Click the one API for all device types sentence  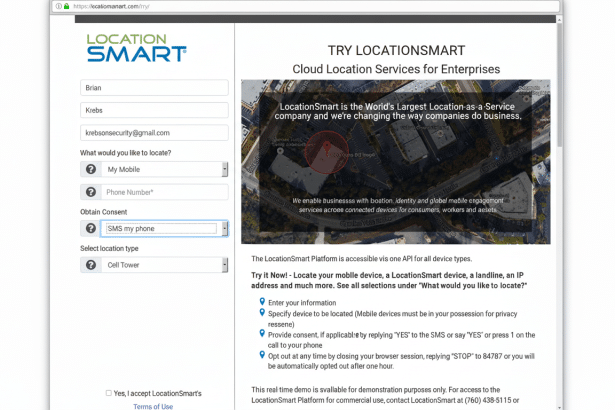point(362,259)
